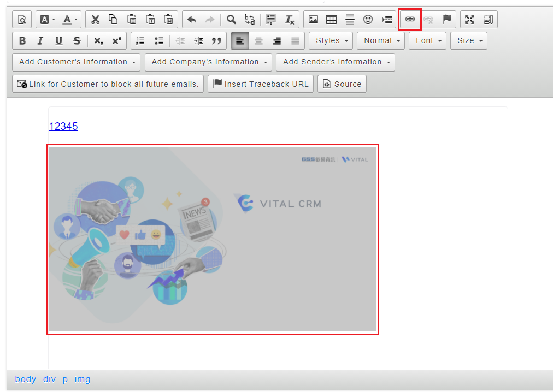Toggle subscript formatting
553x392 pixels.
click(99, 41)
